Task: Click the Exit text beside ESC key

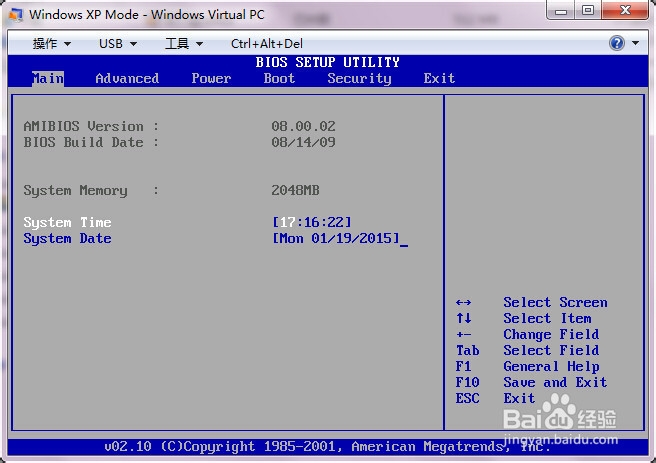Action: pos(519,398)
